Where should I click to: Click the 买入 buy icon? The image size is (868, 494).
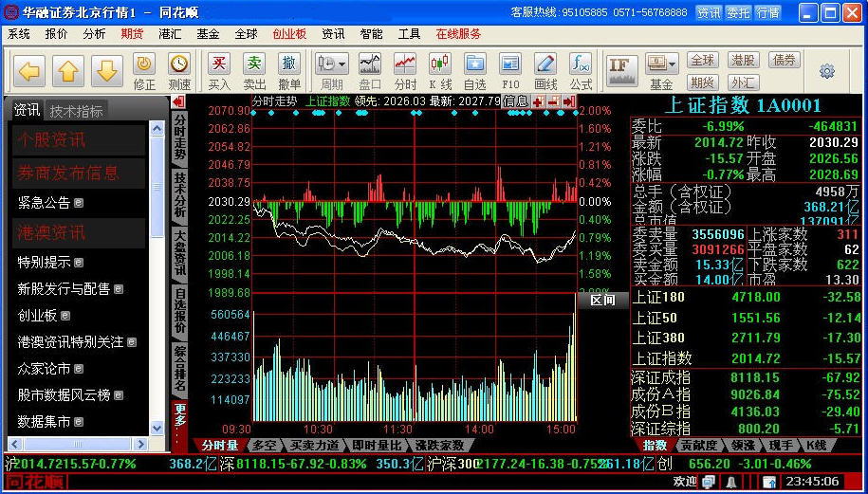[x=219, y=72]
